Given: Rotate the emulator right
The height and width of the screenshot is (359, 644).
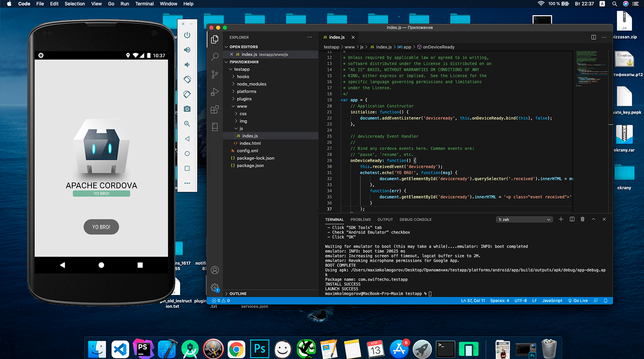Looking at the screenshot, I should coord(187,94).
